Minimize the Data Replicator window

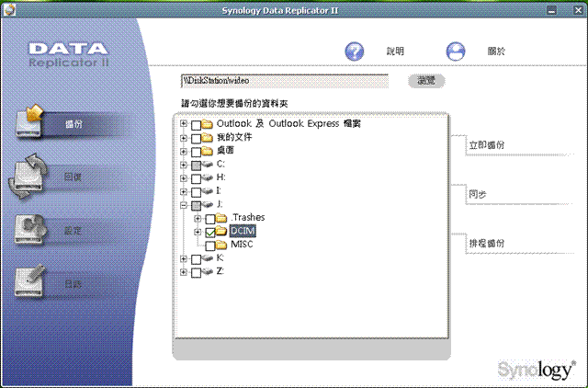[x=551, y=10]
